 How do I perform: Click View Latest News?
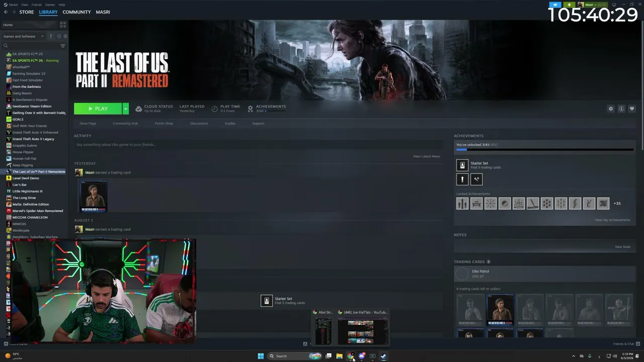(427, 156)
